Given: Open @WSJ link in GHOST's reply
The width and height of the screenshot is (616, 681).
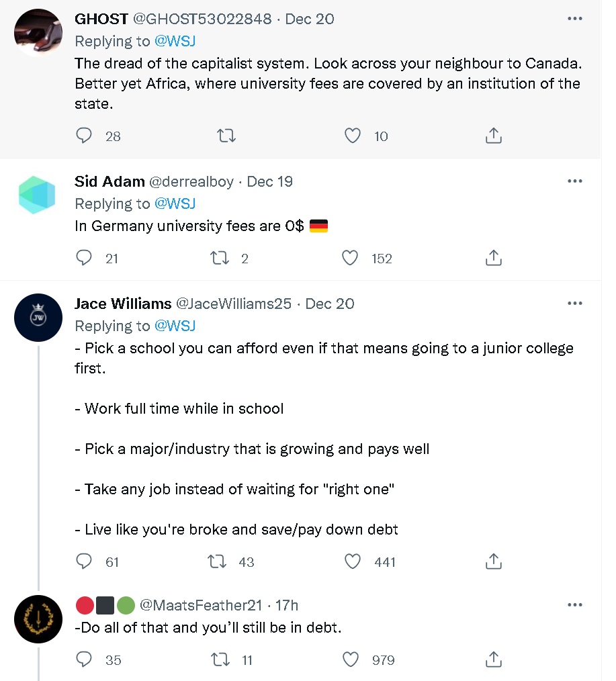Looking at the screenshot, I should (x=175, y=41).
